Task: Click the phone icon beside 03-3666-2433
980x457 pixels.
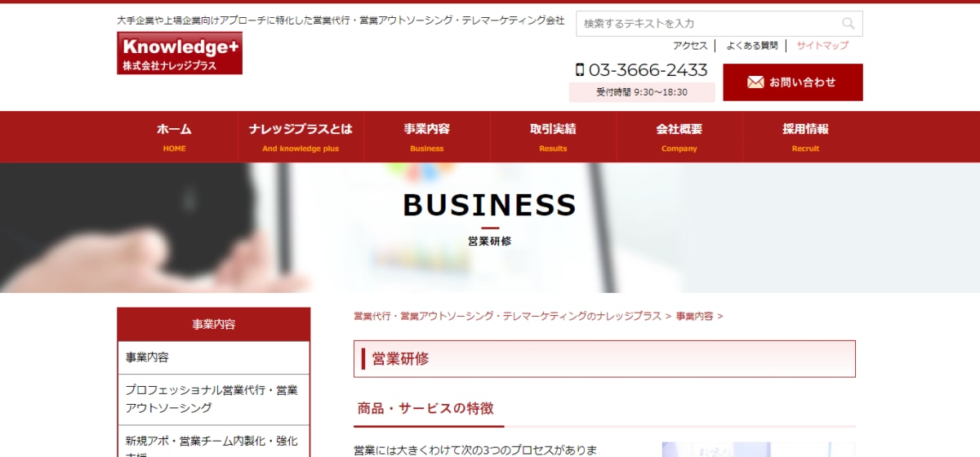Action: [580, 70]
